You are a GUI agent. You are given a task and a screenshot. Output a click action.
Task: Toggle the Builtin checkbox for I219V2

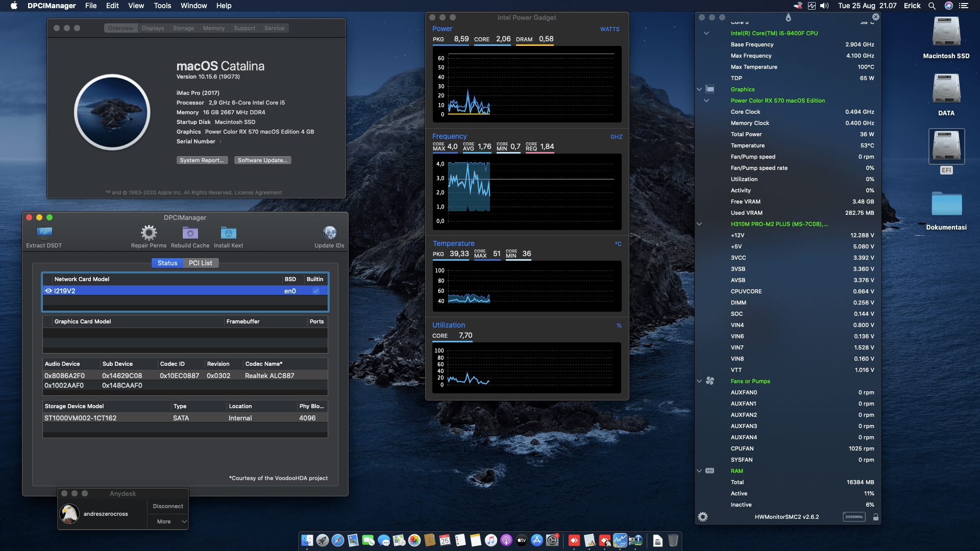point(315,290)
